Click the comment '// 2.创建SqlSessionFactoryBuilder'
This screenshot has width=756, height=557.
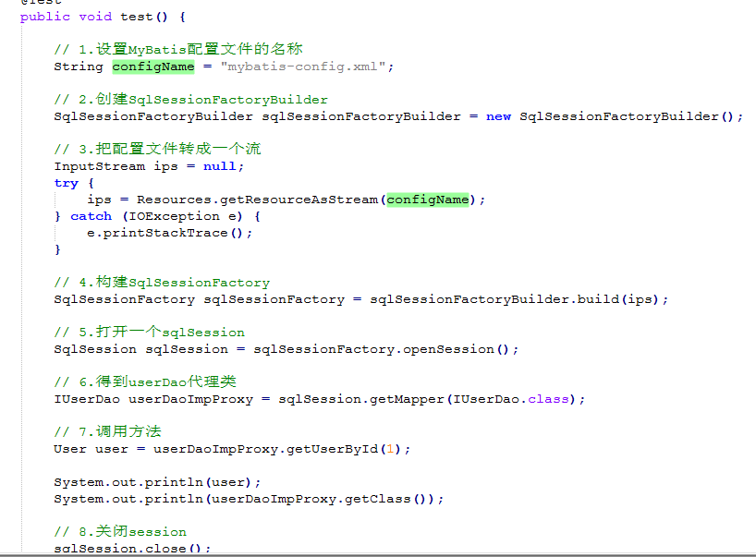[x=191, y=99]
